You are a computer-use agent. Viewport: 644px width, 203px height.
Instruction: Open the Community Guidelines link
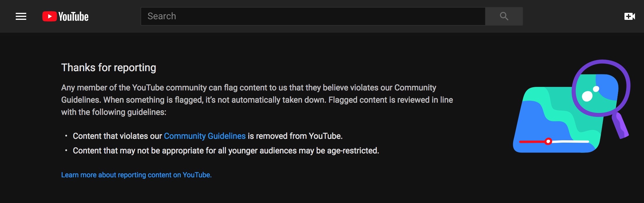tap(205, 136)
